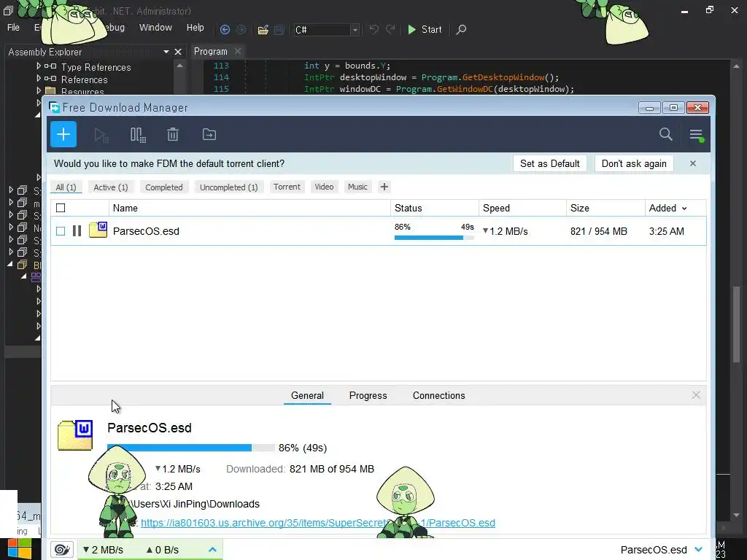The width and height of the screenshot is (747, 560).
Task: Add a new tag filter with plus
Action: (384, 187)
